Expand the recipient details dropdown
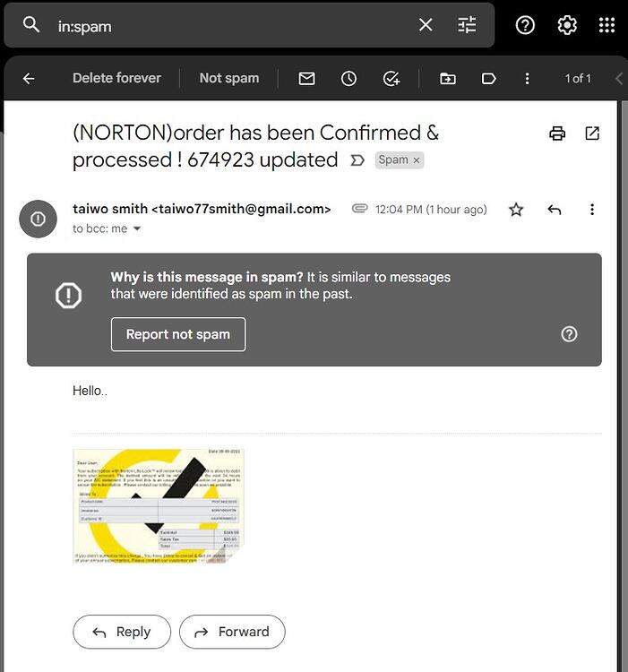The image size is (628, 672). pyautogui.click(x=137, y=228)
